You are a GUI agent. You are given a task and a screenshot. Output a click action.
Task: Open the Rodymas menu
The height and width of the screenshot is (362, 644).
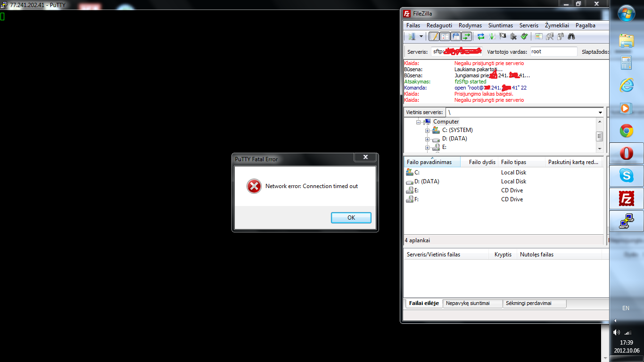[x=470, y=25]
